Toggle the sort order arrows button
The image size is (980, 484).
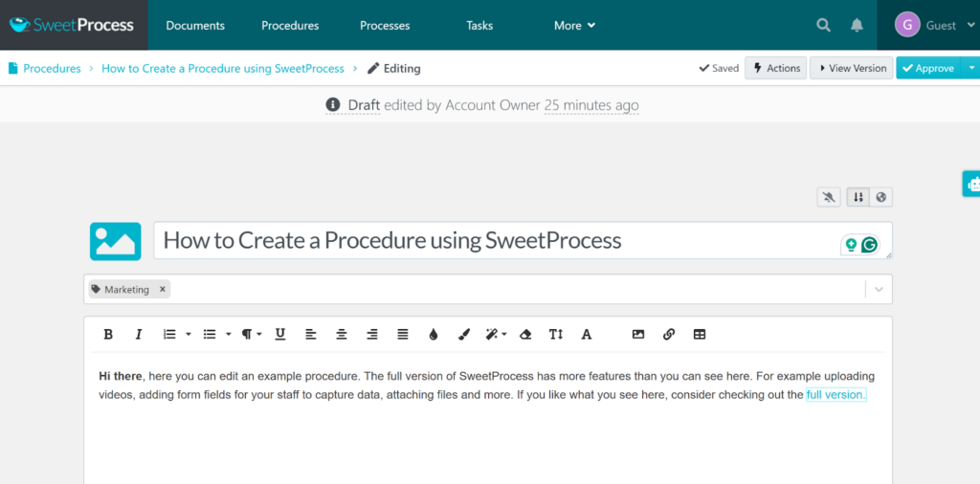858,197
